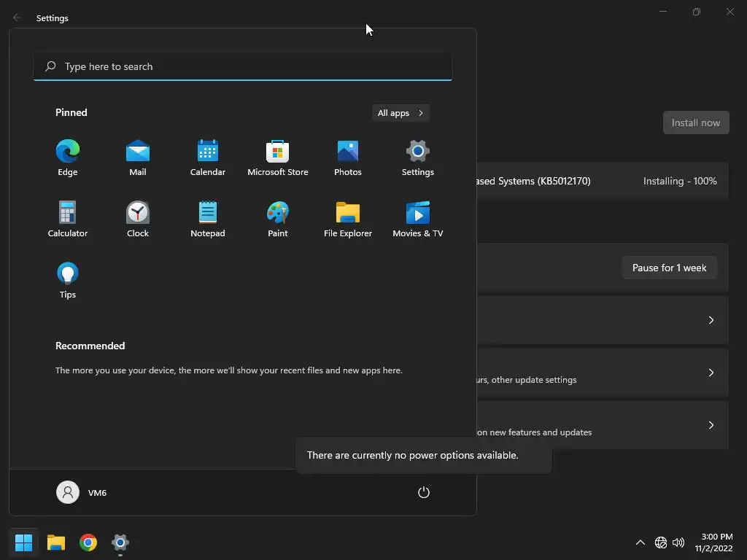The image size is (747, 560).
Task: Click the KB5012170 update entry text
Action: tap(533, 181)
